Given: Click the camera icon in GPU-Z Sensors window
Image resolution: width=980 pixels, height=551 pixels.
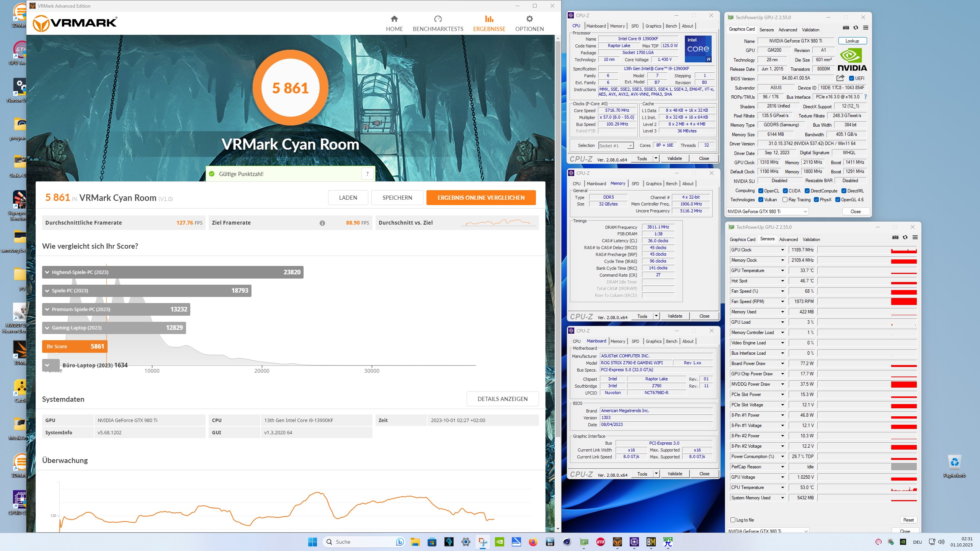Looking at the screenshot, I should [x=895, y=238].
